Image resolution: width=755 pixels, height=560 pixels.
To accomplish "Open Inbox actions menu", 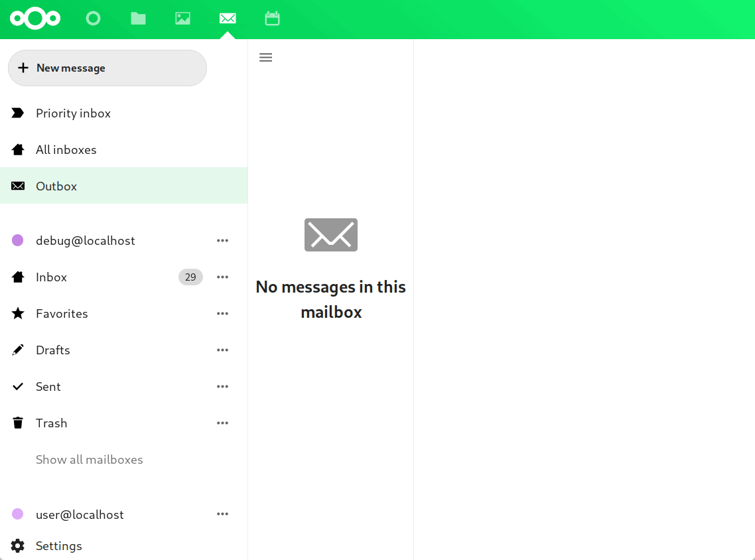I will tap(222, 277).
